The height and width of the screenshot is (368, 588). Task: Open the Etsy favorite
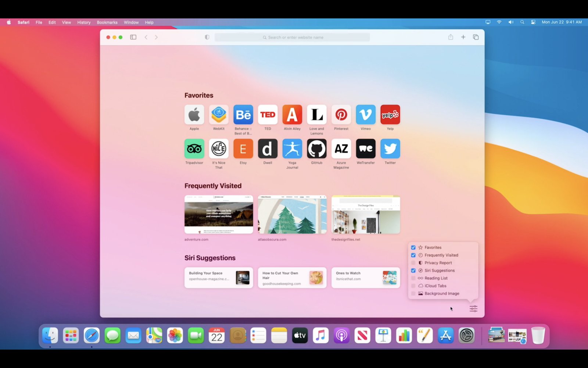coord(243,149)
